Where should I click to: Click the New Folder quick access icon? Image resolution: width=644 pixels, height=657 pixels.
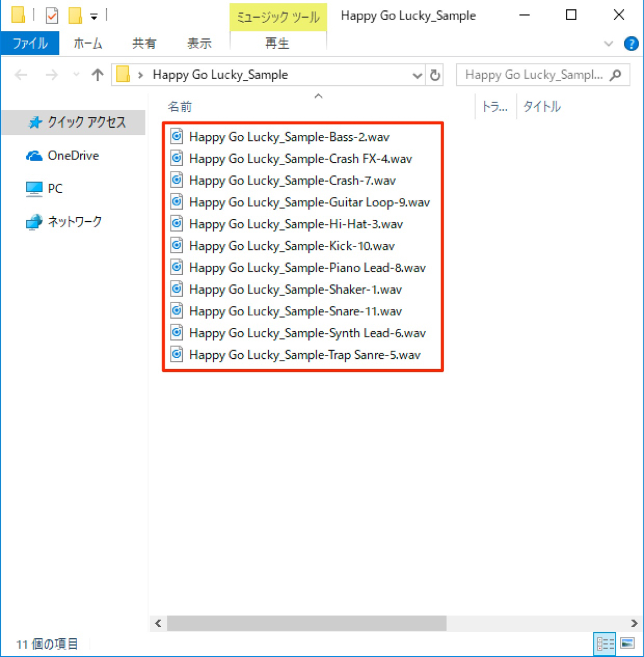tap(75, 15)
